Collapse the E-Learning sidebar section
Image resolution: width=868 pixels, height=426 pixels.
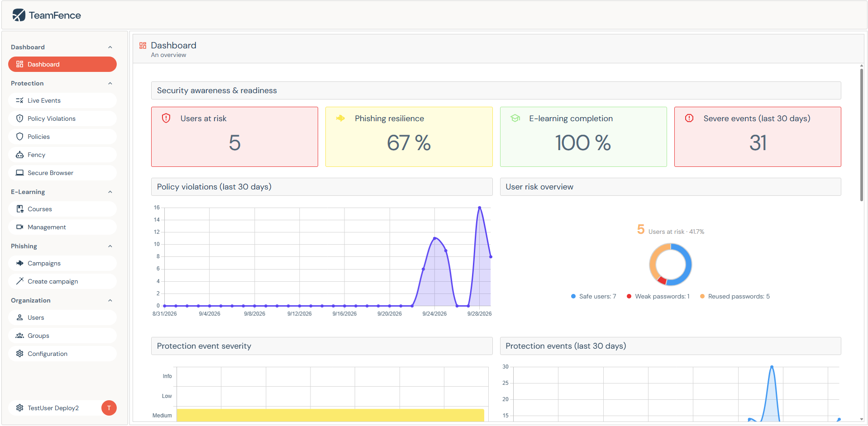(110, 192)
